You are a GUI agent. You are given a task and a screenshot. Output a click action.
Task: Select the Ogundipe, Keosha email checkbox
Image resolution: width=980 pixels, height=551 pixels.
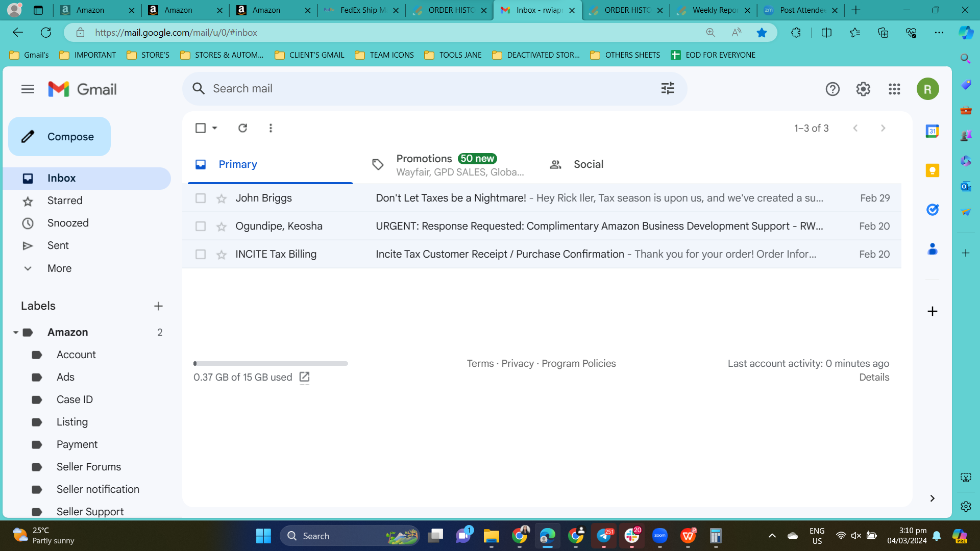(x=201, y=226)
